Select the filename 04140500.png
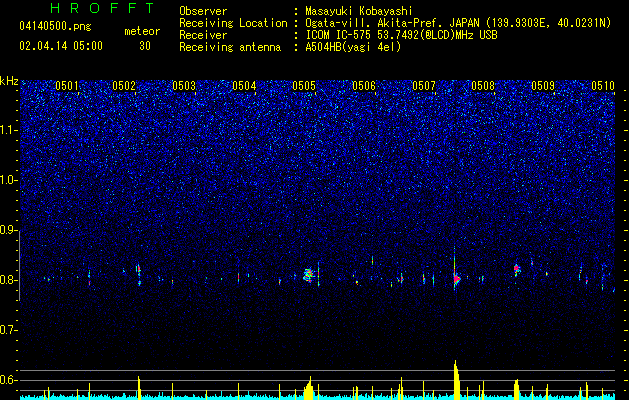This screenshot has width=629, height=400. [x=55, y=27]
